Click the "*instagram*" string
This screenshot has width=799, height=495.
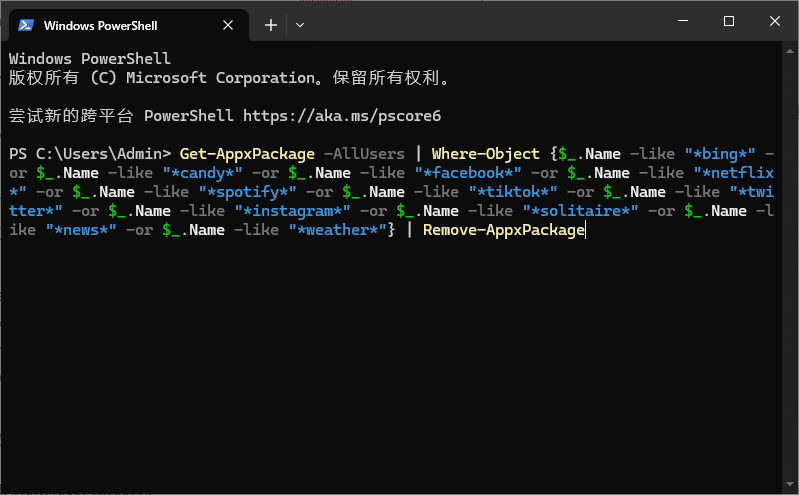coord(292,211)
